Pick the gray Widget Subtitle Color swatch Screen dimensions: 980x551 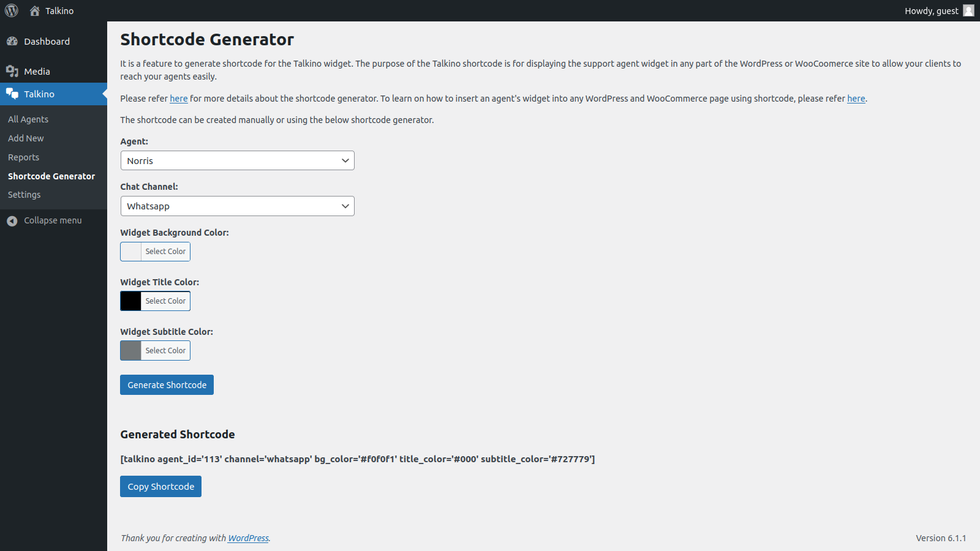(131, 351)
